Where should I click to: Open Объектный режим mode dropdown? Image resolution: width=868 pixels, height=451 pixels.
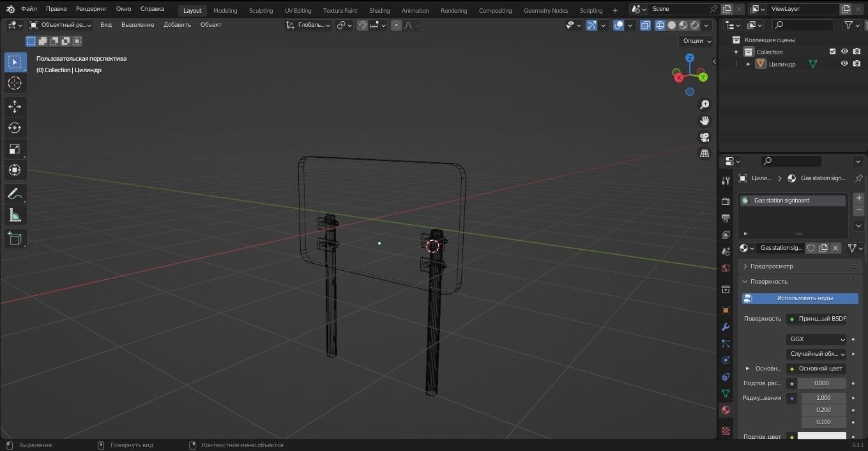coord(60,25)
